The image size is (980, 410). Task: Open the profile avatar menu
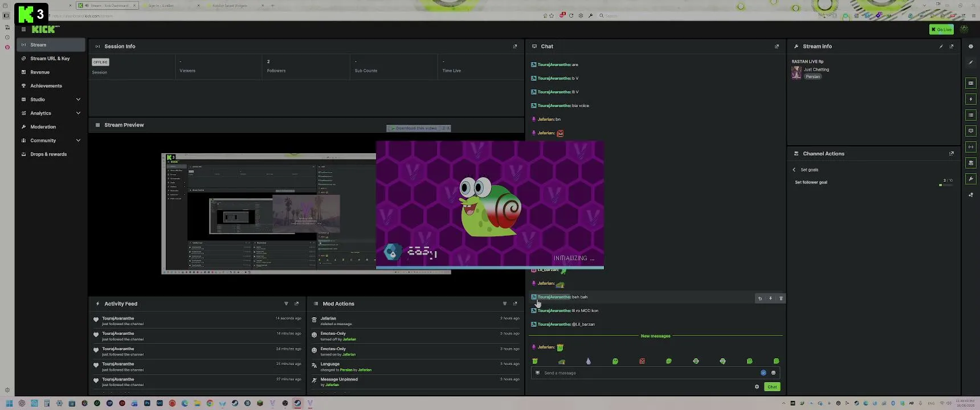tap(964, 30)
